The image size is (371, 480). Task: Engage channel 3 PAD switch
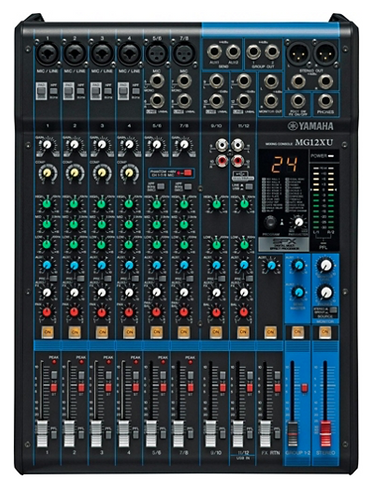95,91
